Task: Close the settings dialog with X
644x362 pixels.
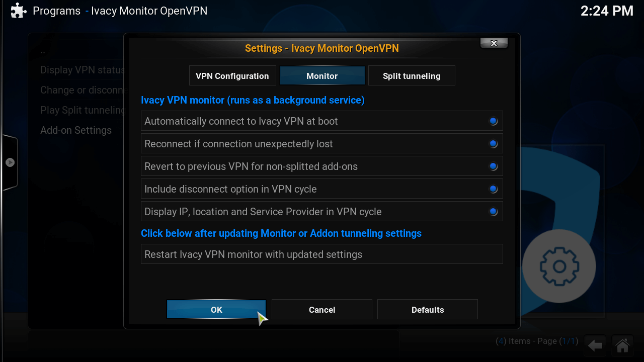Action: click(x=494, y=43)
